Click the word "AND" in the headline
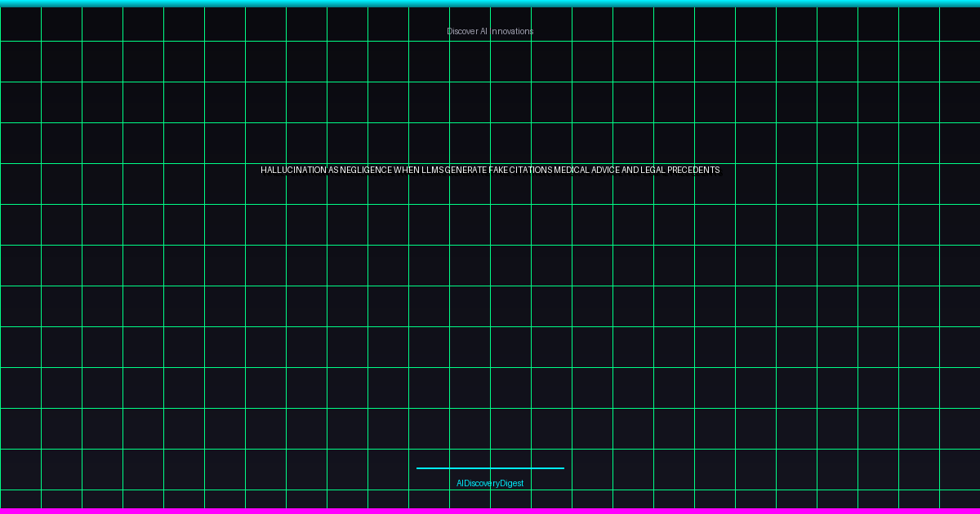Viewport: 980px width, 514px height. (631, 171)
